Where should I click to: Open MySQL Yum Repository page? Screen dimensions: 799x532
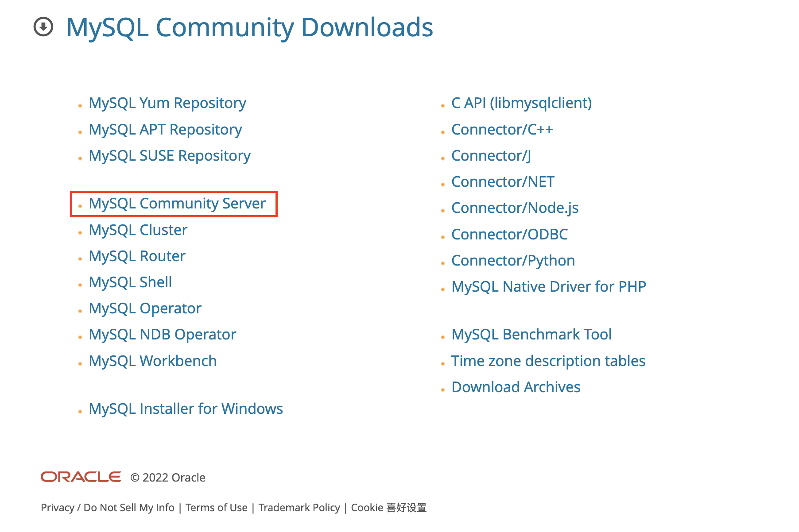click(x=167, y=103)
